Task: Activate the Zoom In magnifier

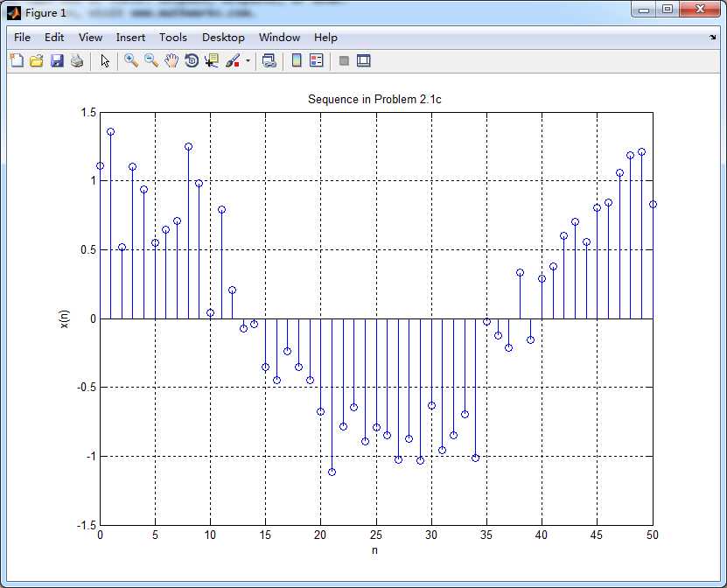Action: pyautogui.click(x=131, y=60)
